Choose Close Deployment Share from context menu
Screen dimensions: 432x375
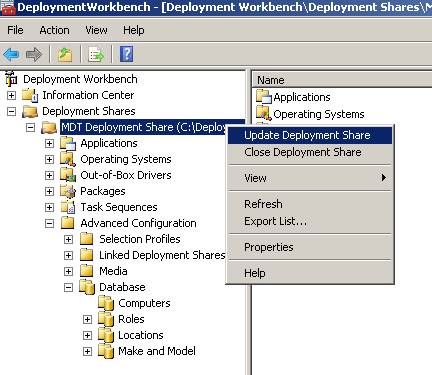310,152
